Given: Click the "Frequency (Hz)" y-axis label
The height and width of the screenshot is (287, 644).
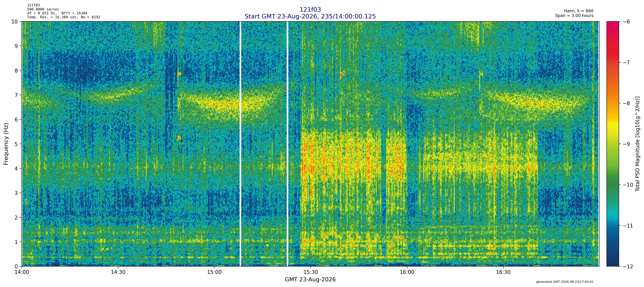Looking at the screenshot, I should coord(6,144).
